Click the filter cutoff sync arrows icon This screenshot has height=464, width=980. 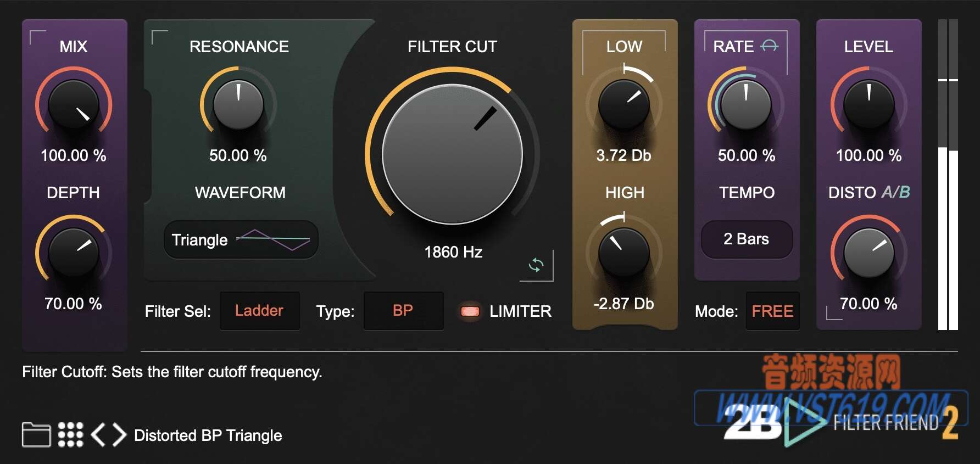point(536,265)
